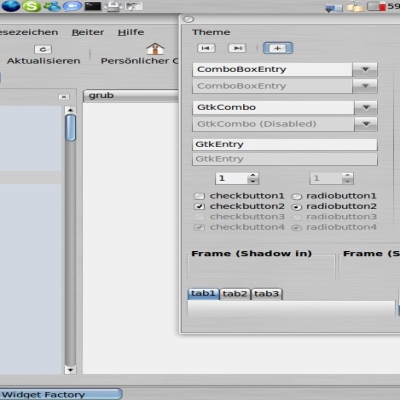Go to Persönlicher home folder icon
400x400 pixels.
[155, 49]
